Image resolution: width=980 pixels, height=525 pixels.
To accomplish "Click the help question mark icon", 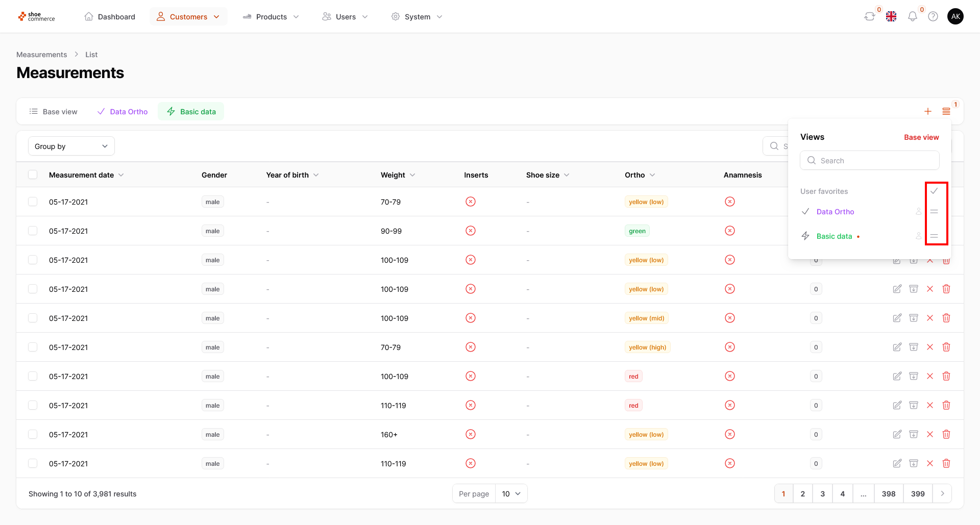I will tap(933, 17).
